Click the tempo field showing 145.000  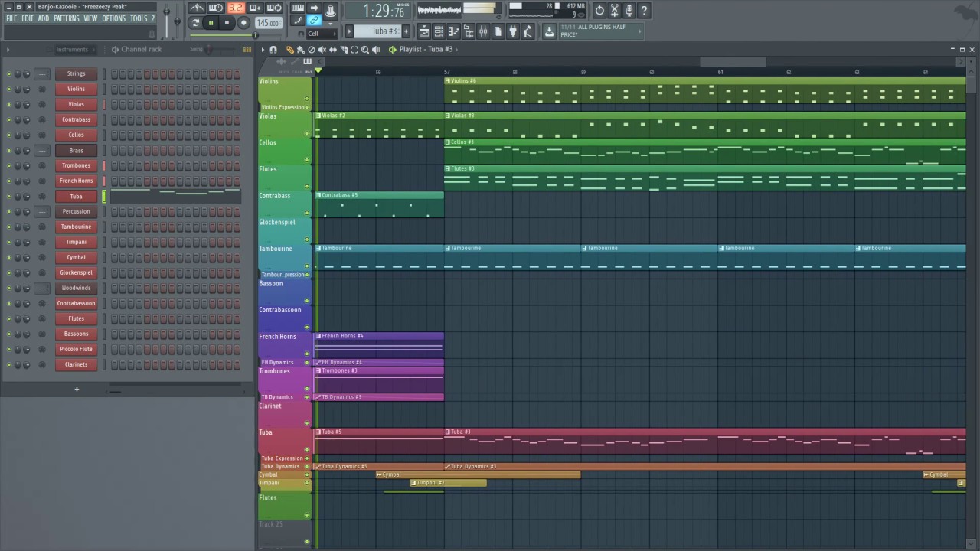point(268,23)
